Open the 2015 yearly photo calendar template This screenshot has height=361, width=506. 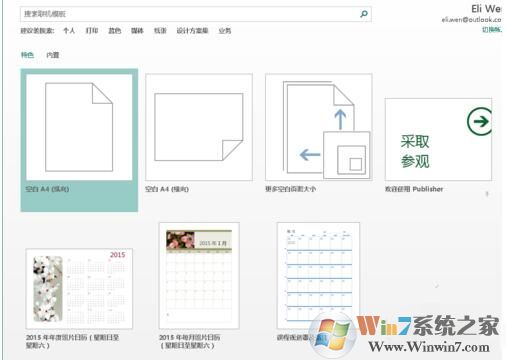pos(79,289)
